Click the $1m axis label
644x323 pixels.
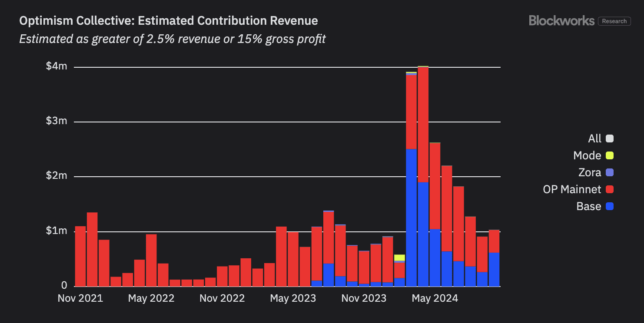coord(56,231)
